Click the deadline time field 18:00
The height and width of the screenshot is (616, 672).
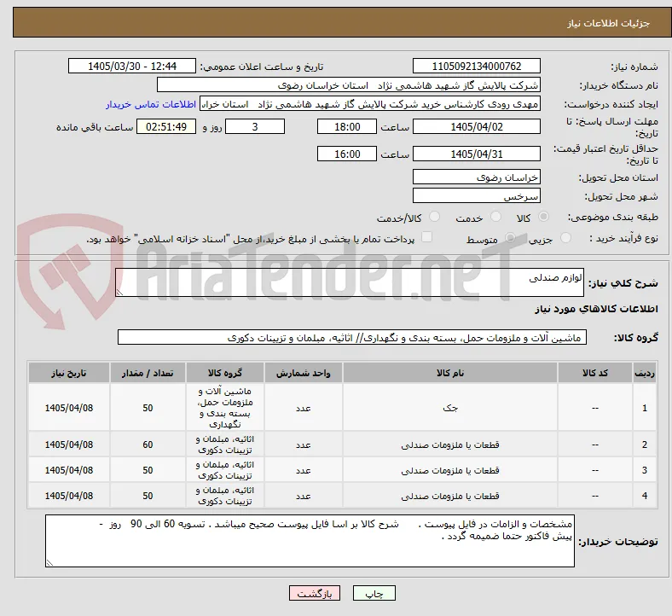pyautogui.click(x=347, y=127)
